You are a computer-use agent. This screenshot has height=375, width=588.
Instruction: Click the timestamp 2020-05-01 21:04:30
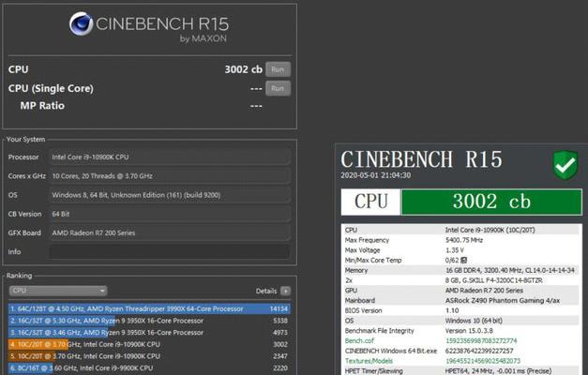coord(375,175)
